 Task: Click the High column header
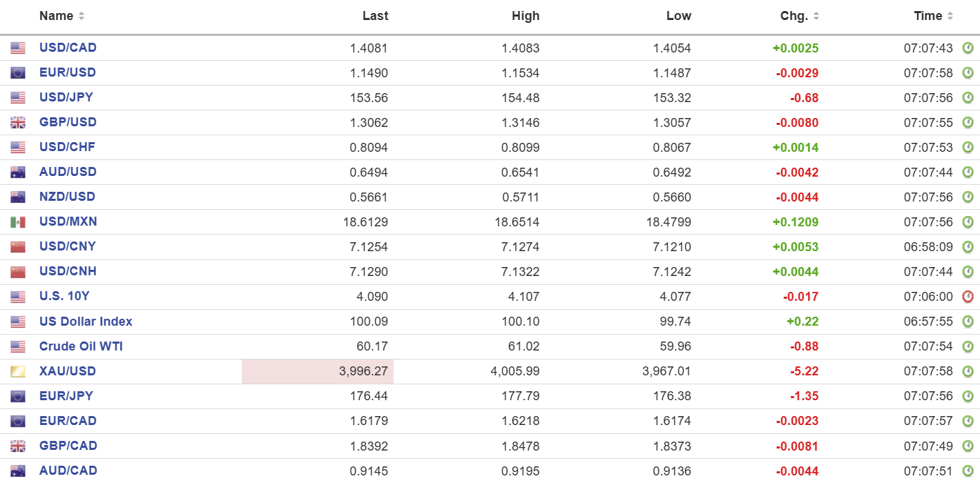pyautogui.click(x=526, y=16)
